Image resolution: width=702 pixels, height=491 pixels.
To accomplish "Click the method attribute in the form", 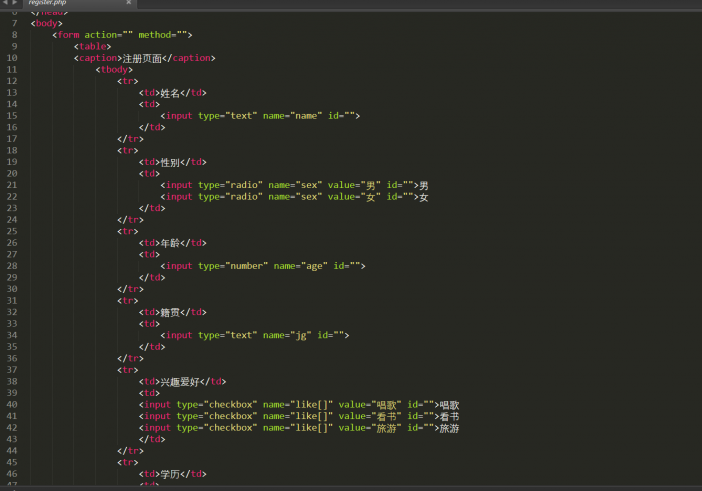I will pyautogui.click(x=163, y=35).
